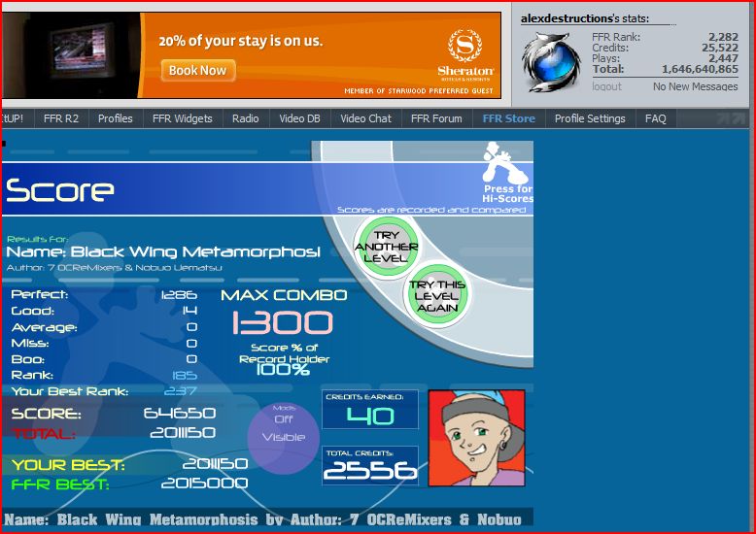The height and width of the screenshot is (534, 756).
Task: Click the Hi-Scores dancing figure icon
Action: 505,162
